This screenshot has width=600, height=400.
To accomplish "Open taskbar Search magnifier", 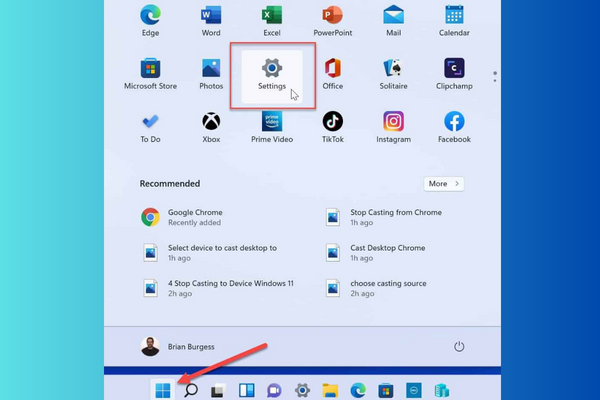I will pyautogui.click(x=191, y=390).
